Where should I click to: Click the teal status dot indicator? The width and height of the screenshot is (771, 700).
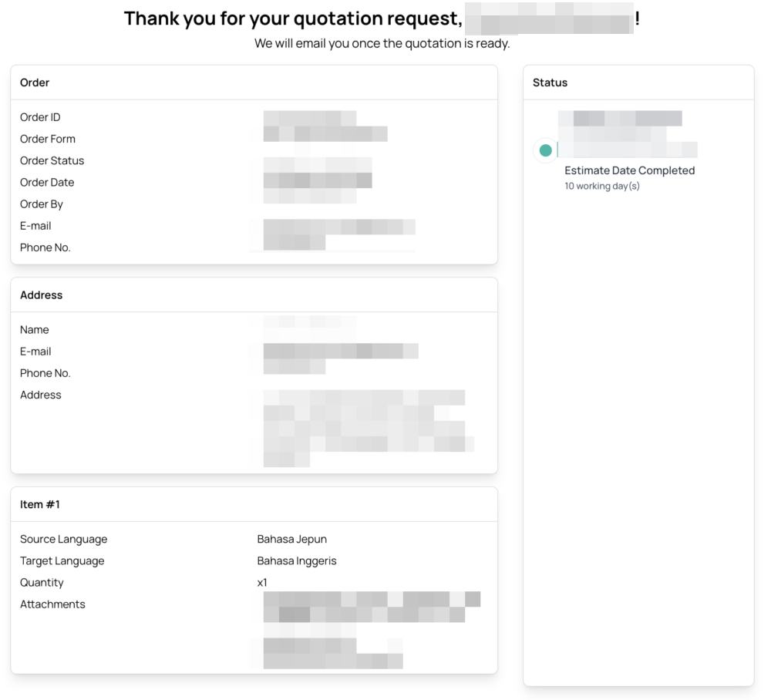(546, 150)
